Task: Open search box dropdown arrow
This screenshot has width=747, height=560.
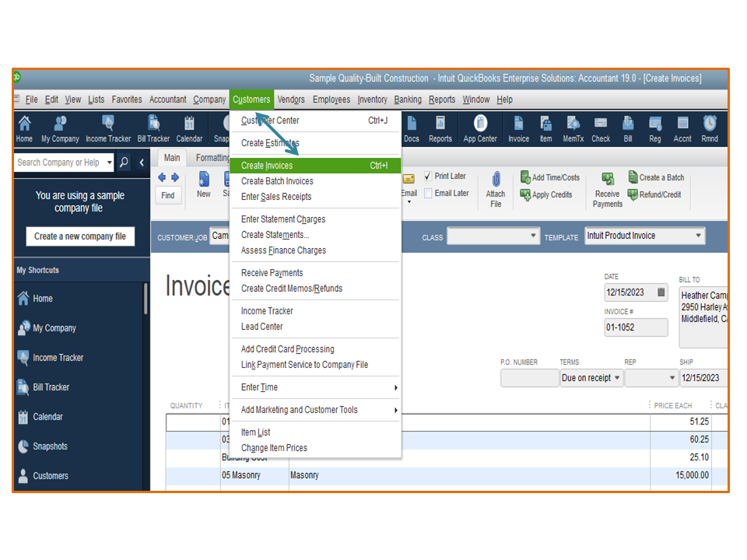Action: pyautogui.click(x=109, y=163)
